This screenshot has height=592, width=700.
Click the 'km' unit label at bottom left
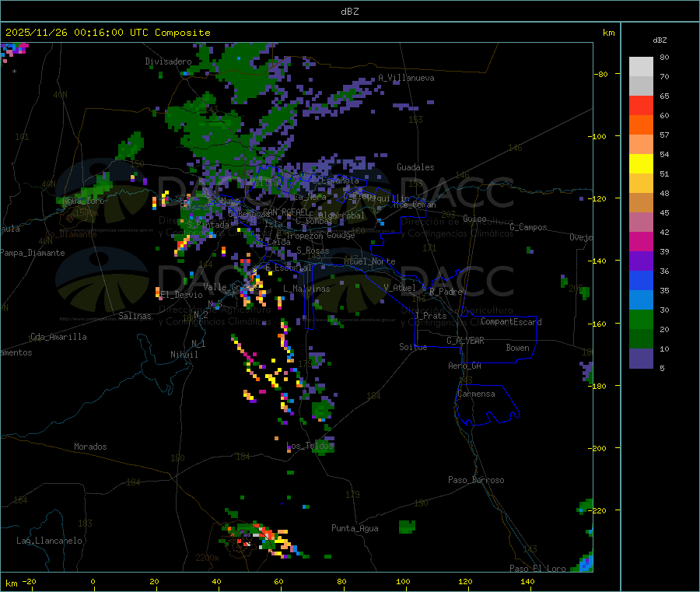[12, 583]
